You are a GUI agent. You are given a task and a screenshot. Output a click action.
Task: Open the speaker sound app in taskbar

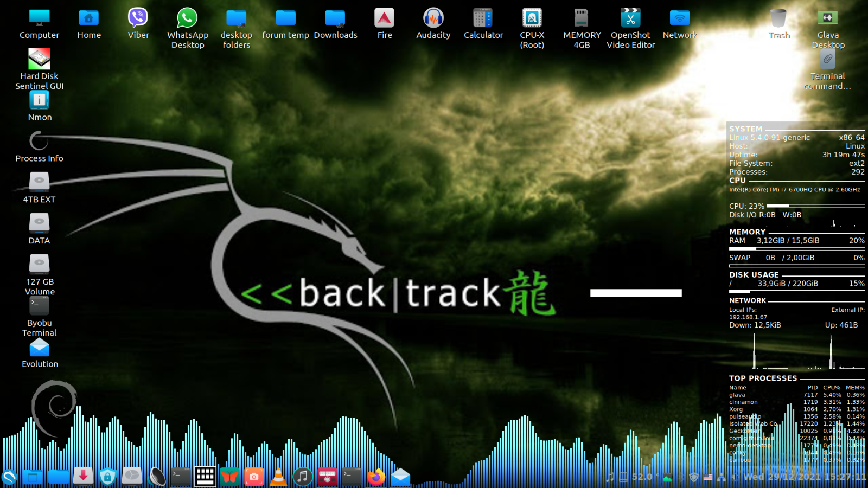pyautogui.click(x=157, y=477)
